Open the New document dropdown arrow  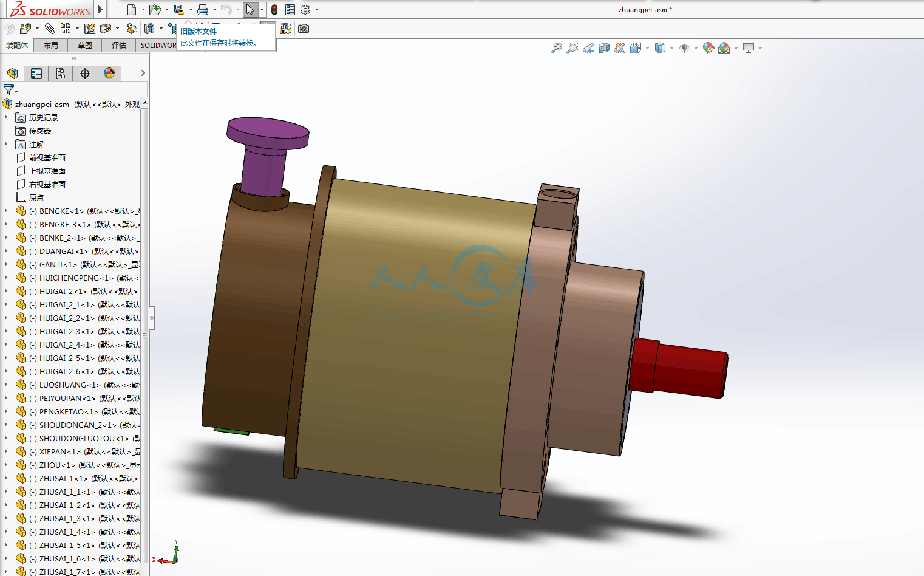143,10
